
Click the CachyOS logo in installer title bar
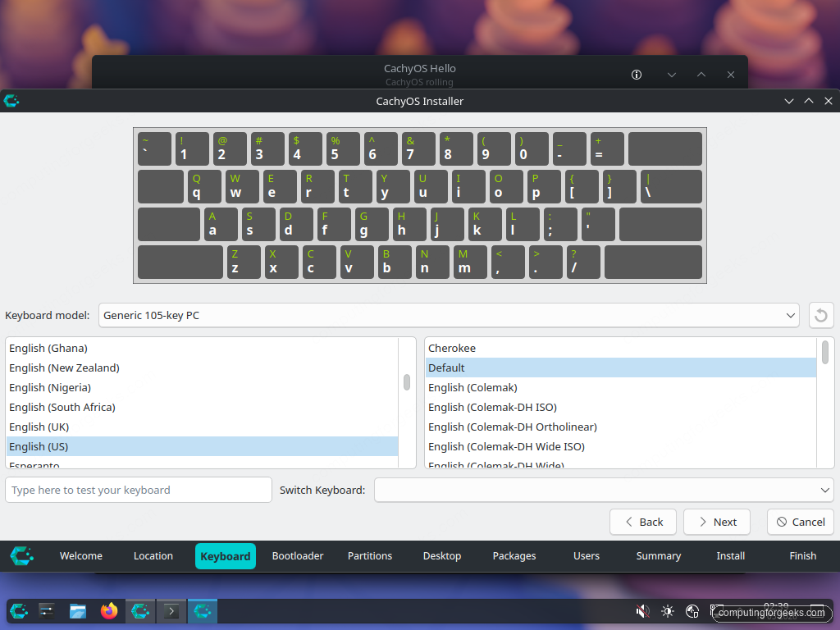pyautogui.click(x=11, y=101)
